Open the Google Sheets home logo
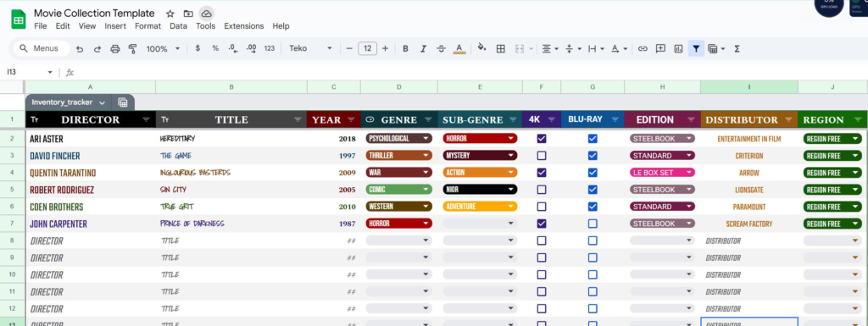868x326 pixels. [19, 19]
